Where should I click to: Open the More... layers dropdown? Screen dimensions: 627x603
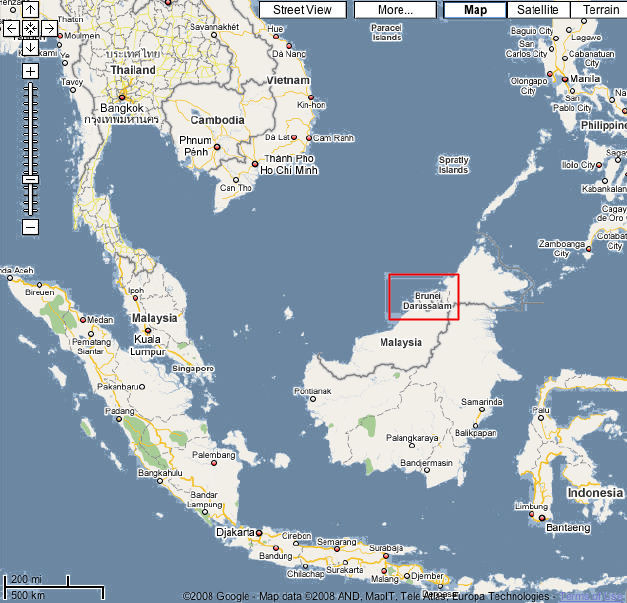[x=396, y=10]
